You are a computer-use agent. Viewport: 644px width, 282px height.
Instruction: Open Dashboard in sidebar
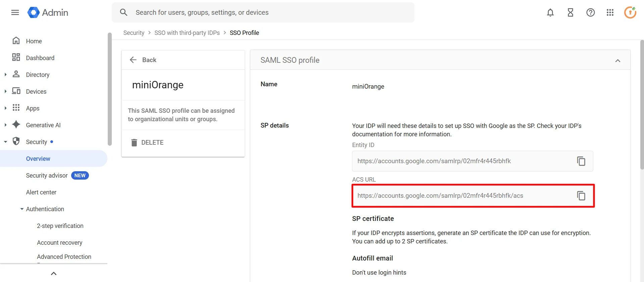(x=40, y=58)
